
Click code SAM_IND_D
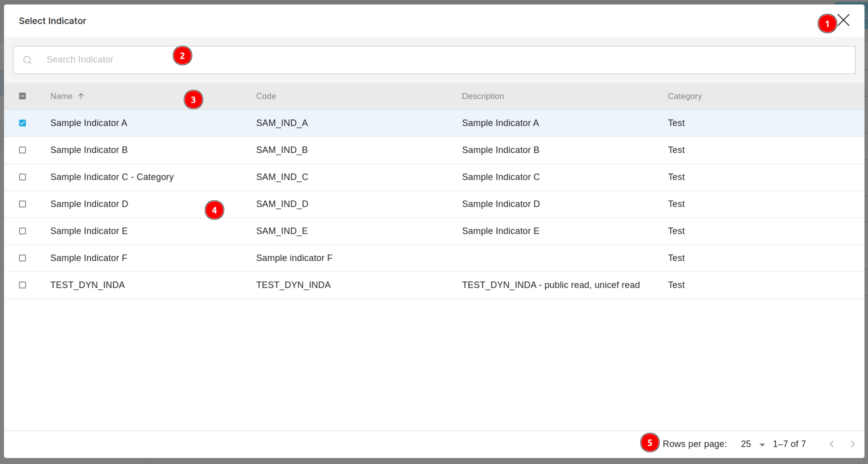tap(282, 204)
